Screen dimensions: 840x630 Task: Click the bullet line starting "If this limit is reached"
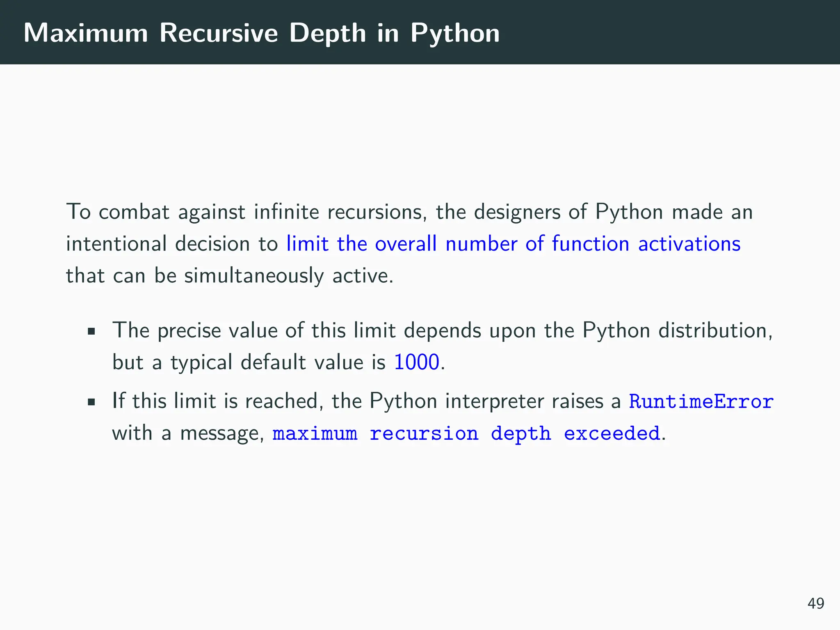coord(443,401)
